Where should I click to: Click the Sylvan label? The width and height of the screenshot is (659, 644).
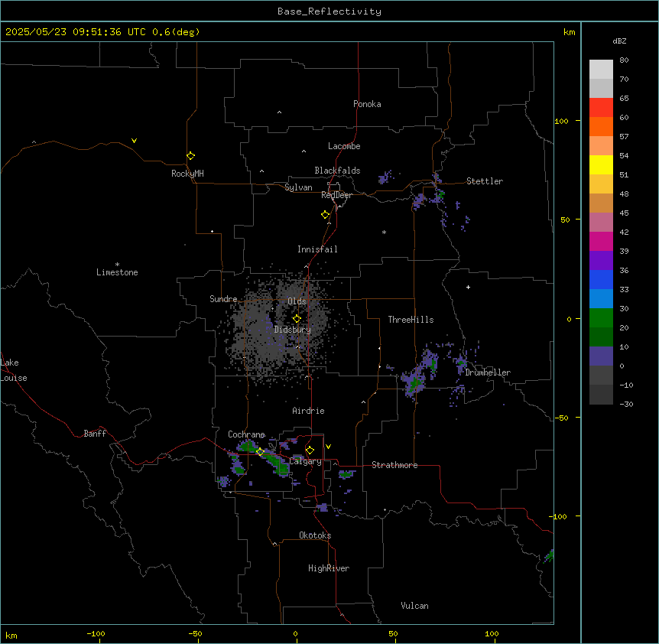tap(298, 187)
